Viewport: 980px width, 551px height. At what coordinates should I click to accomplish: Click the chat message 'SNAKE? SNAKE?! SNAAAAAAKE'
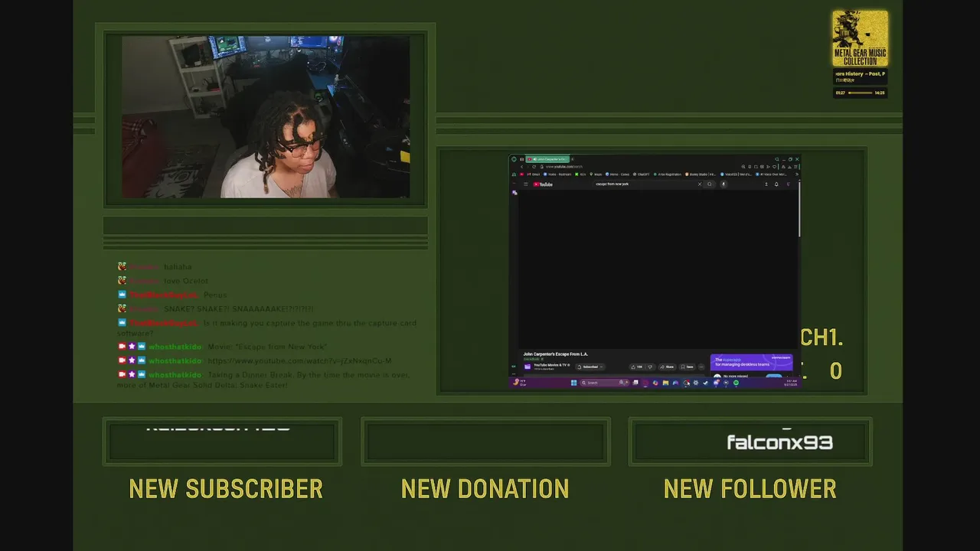(238, 308)
